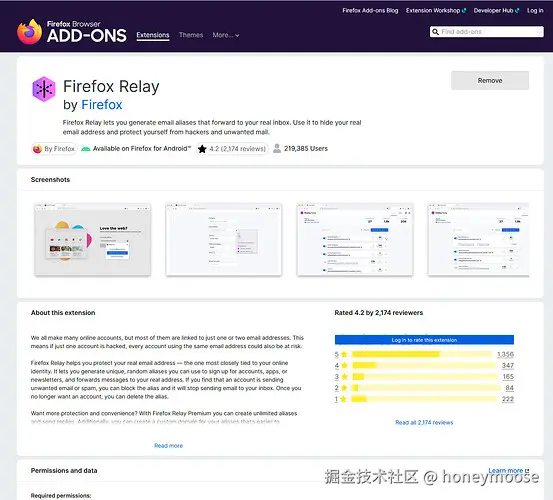The width and height of the screenshot is (553, 500).
Task: Click the 5 star icon in ratings
Action: pos(345,354)
